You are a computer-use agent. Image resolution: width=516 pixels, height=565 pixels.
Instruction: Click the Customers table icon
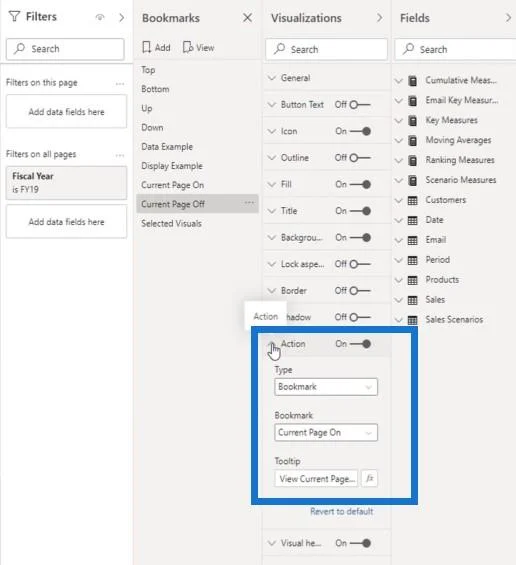(413, 200)
